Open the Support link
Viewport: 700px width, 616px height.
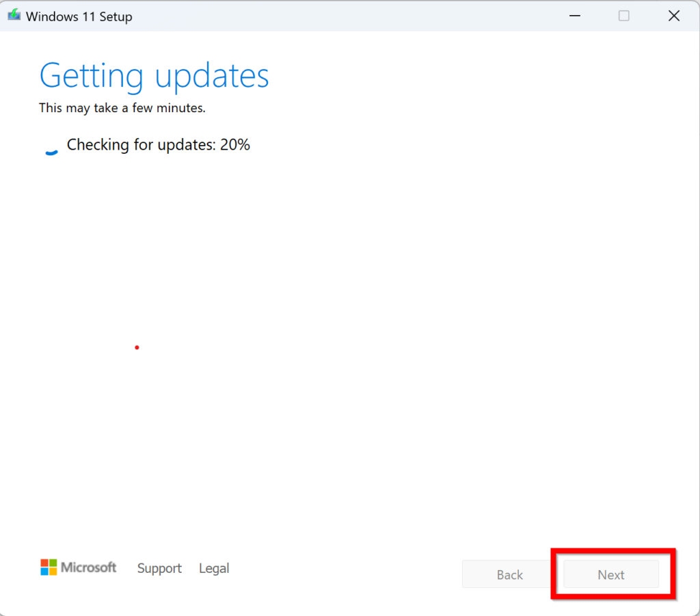159,568
